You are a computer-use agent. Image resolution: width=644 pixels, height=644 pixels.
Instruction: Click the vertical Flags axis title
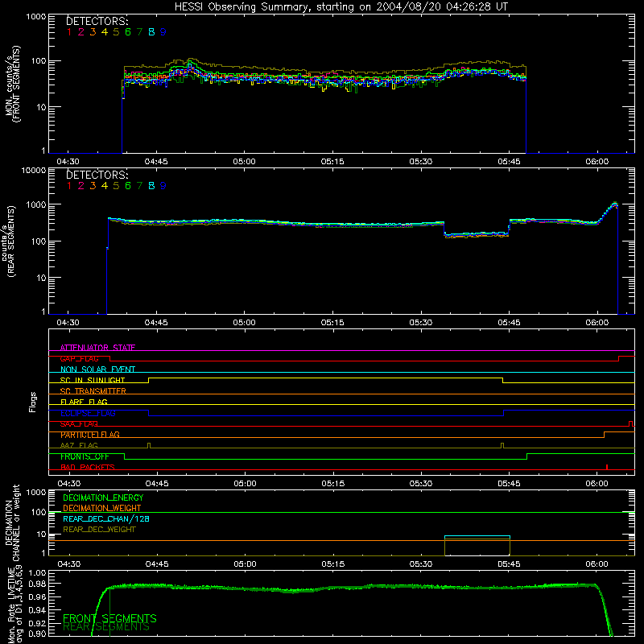[x=33, y=402]
